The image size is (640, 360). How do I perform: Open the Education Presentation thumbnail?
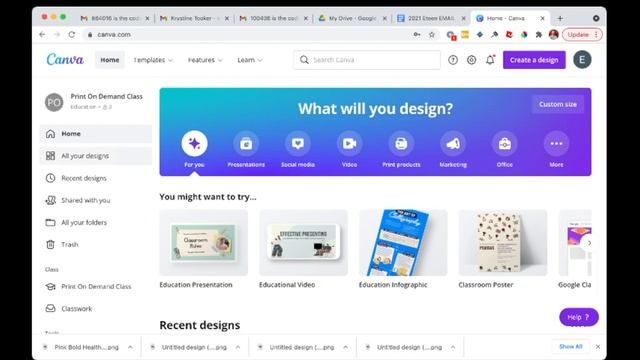204,243
